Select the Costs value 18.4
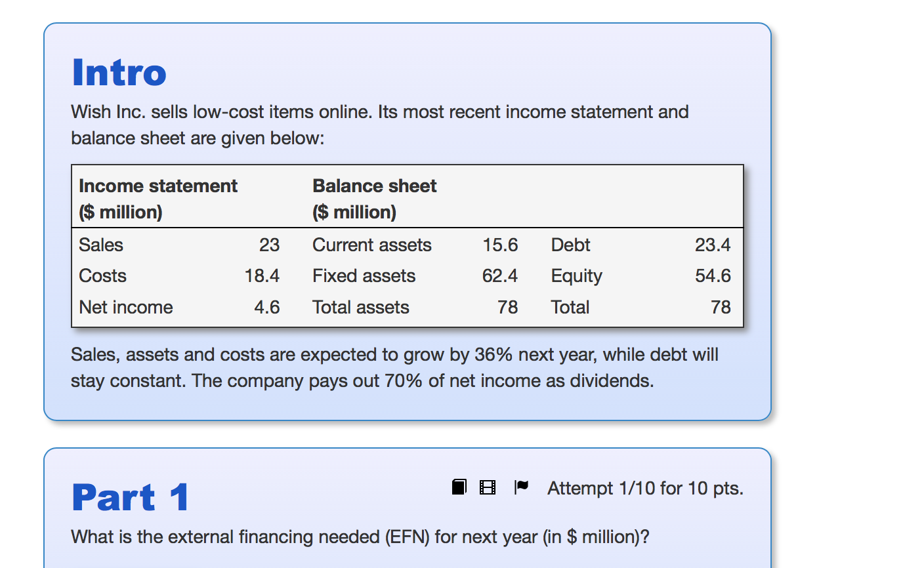Image resolution: width=924 pixels, height=568 pixels. point(262,275)
